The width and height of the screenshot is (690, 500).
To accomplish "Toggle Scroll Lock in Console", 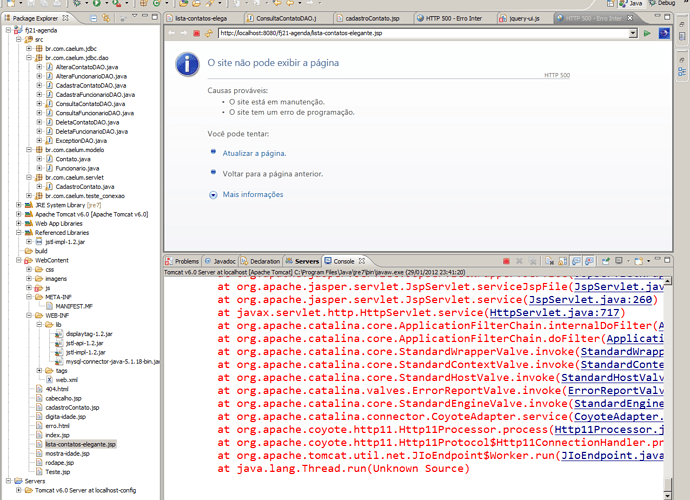I will [562, 261].
